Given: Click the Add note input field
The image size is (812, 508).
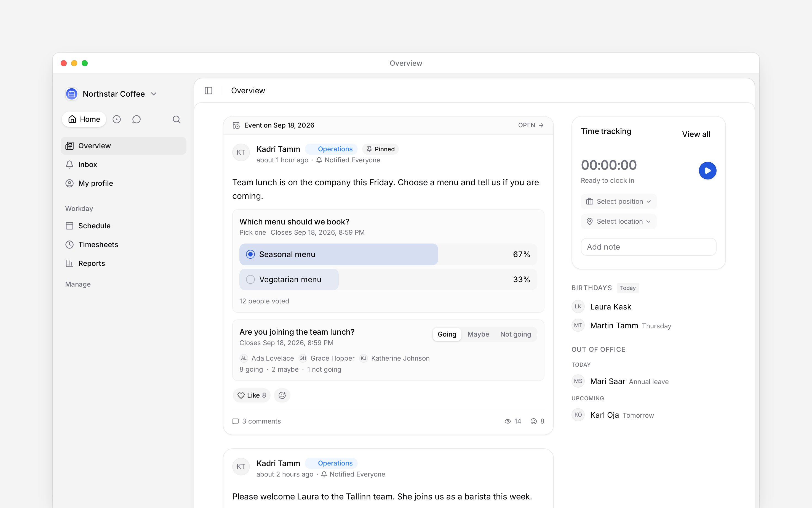Looking at the screenshot, I should [x=648, y=247].
